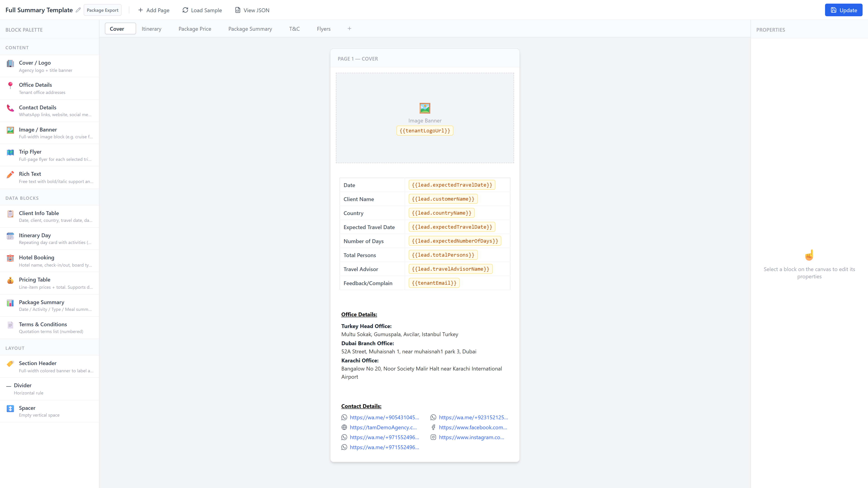Click the Load Sample button
Screen dimensions: 868x488
click(x=202, y=10)
